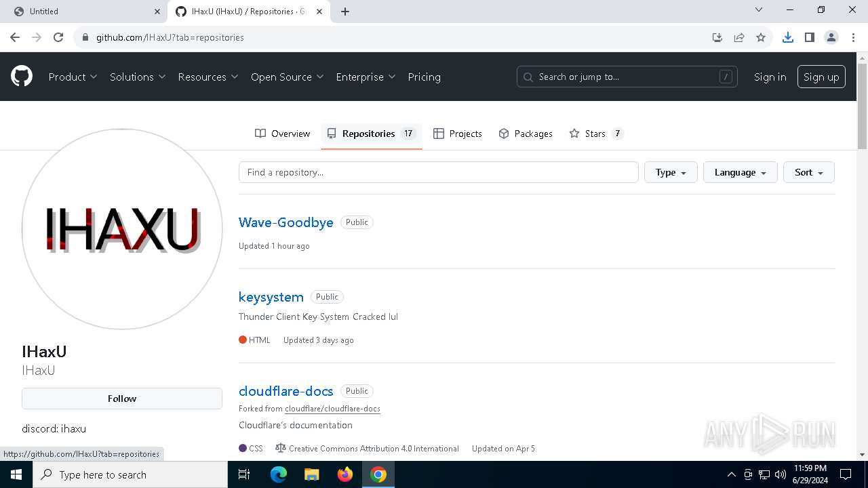Open a new browser tab with plus icon
868x488 pixels.
(x=345, y=12)
